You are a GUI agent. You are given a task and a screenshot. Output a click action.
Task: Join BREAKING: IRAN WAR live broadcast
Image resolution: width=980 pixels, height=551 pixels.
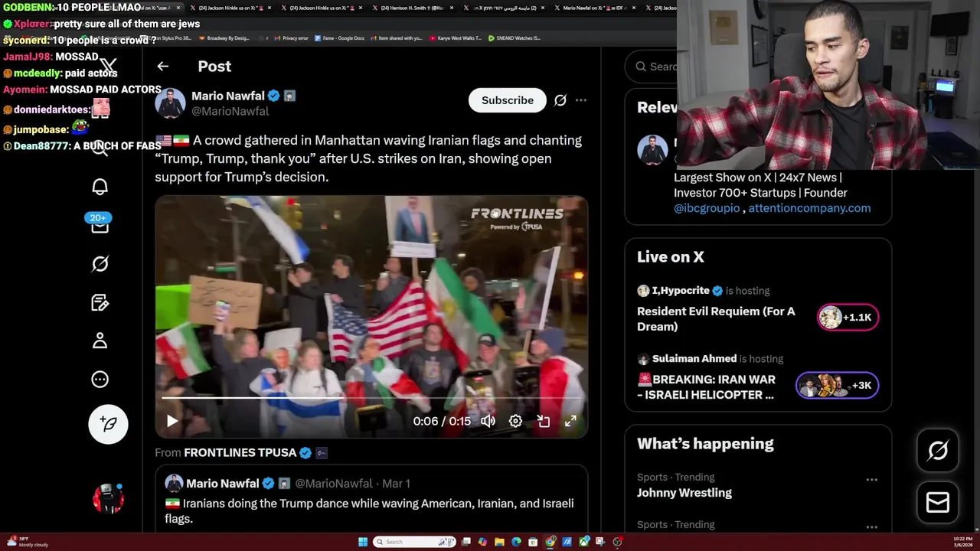(x=706, y=387)
